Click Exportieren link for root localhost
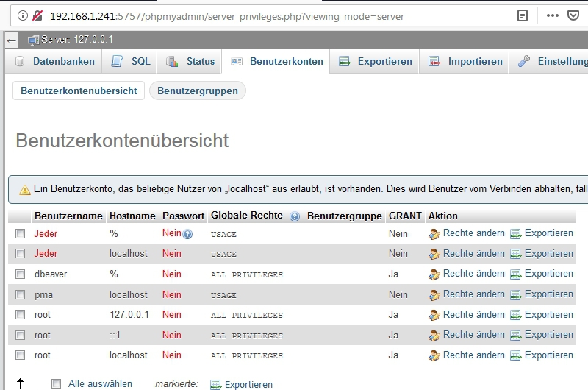 [548, 355]
